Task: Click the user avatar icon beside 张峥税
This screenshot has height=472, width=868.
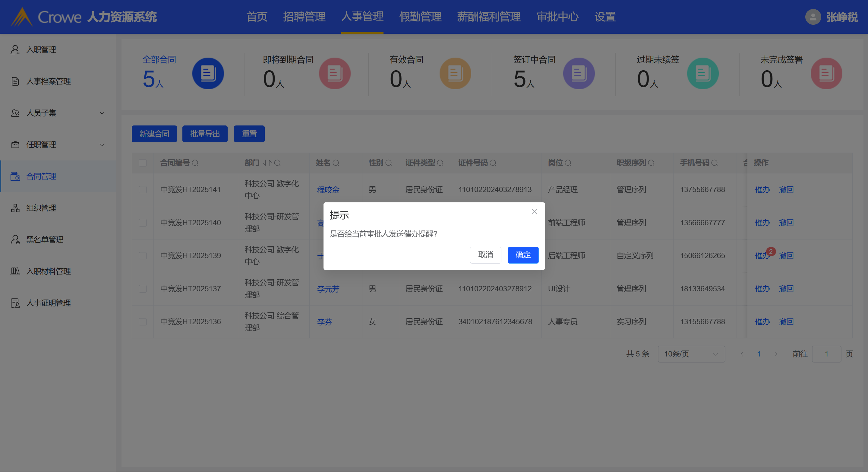Action: point(813,17)
